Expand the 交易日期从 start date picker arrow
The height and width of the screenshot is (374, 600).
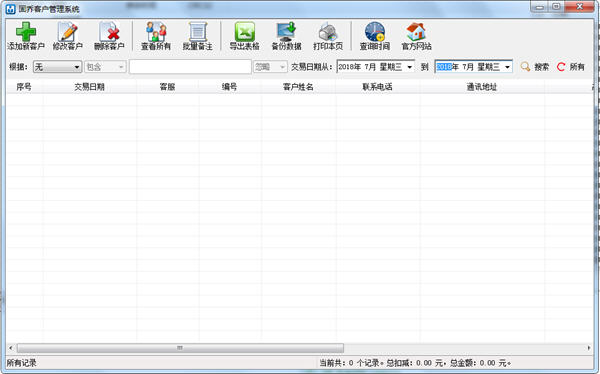click(x=410, y=67)
